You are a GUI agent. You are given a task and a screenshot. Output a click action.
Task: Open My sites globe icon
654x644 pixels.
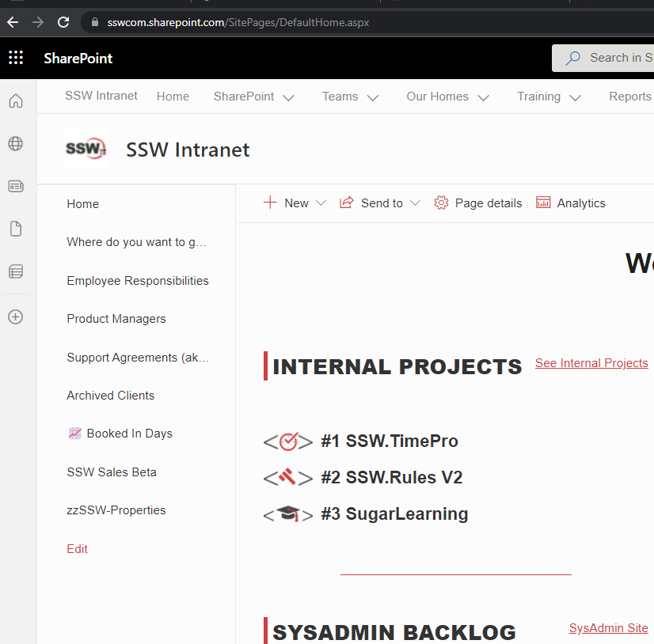tap(16, 144)
